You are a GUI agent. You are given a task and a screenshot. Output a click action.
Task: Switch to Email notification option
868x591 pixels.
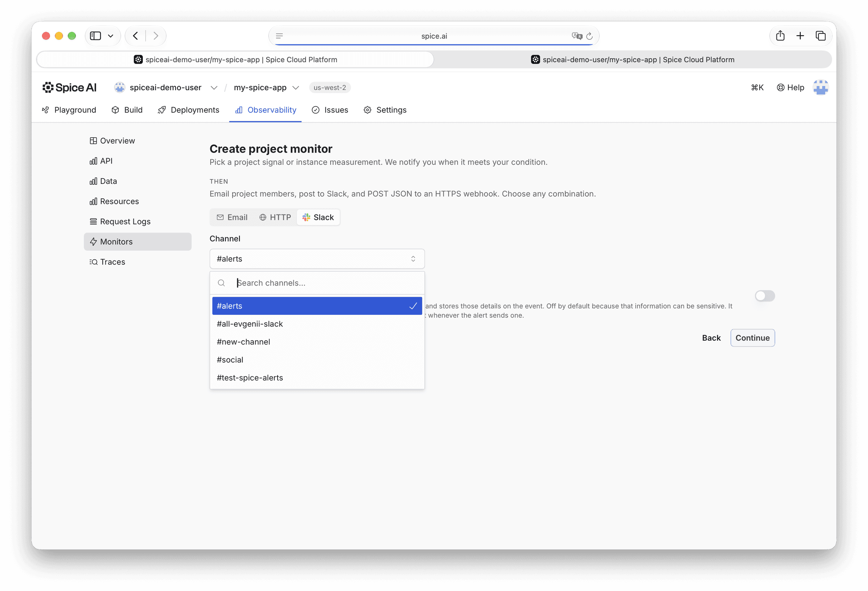coord(232,217)
